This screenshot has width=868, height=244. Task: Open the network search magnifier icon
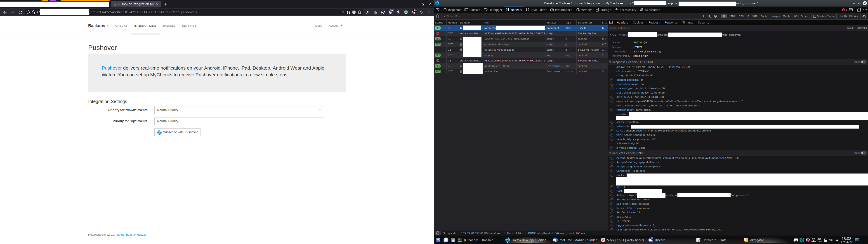(709, 16)
